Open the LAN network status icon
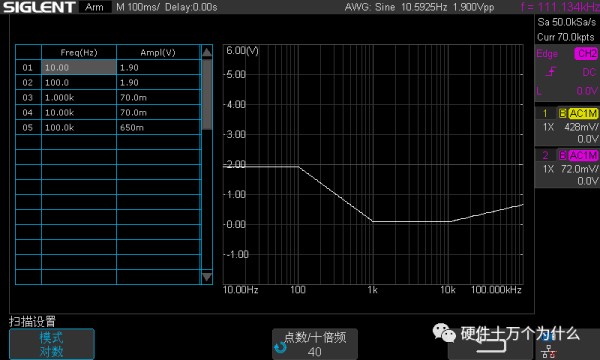 (x=549, y=350)
